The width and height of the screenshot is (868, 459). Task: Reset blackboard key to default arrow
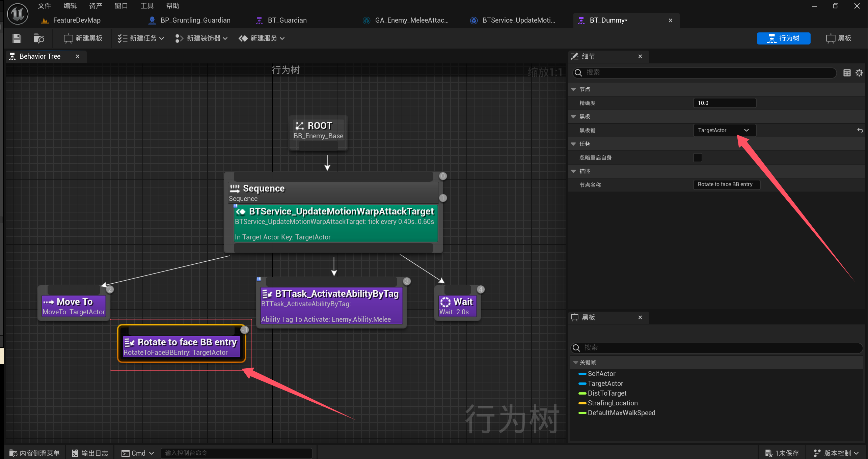[860, 131]
